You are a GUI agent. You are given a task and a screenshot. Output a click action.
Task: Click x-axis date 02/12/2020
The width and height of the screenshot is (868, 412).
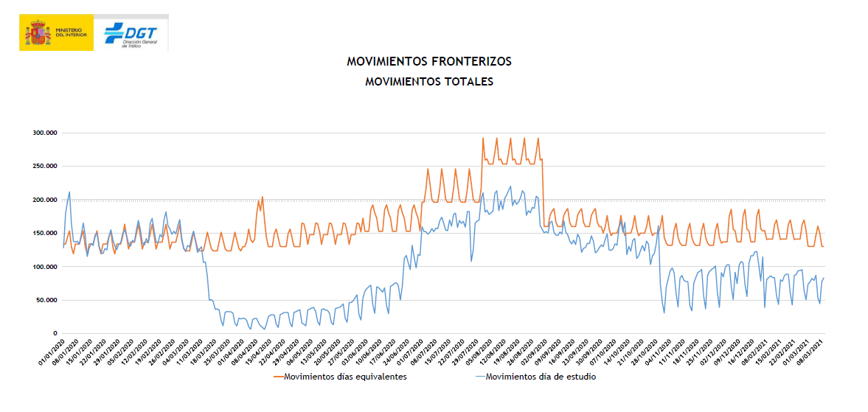(x=713, y=351)
